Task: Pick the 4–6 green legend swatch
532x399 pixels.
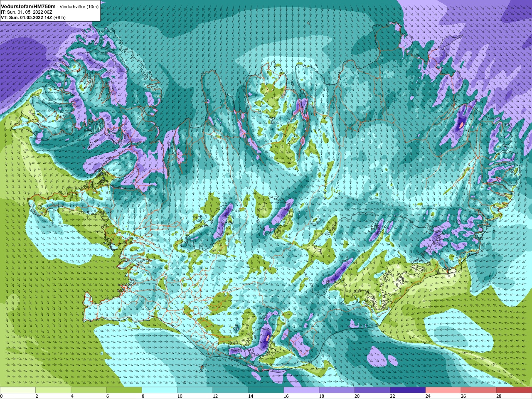Action: pyautogui.click(x=89, y=390)
